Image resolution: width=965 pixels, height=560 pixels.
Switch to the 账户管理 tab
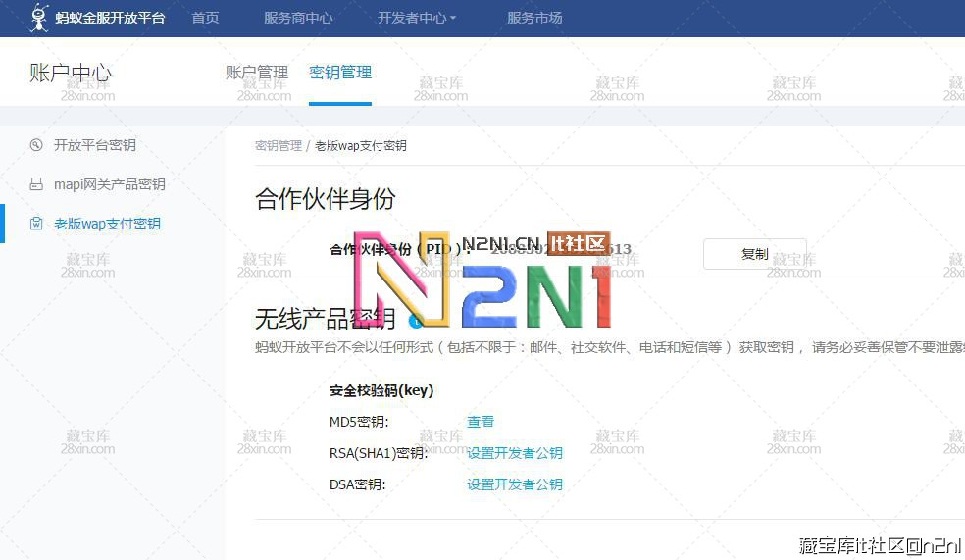point(257,73)
